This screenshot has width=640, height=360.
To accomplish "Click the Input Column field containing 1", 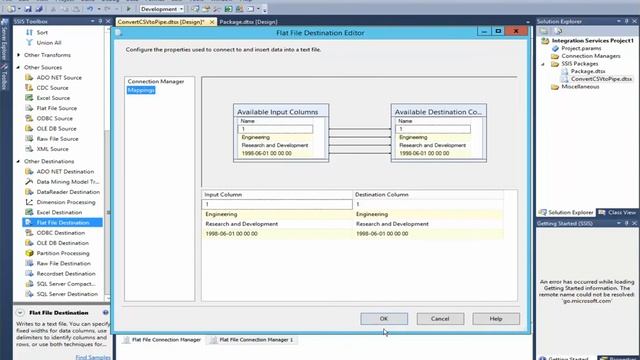I will click(x=277, y=204).
